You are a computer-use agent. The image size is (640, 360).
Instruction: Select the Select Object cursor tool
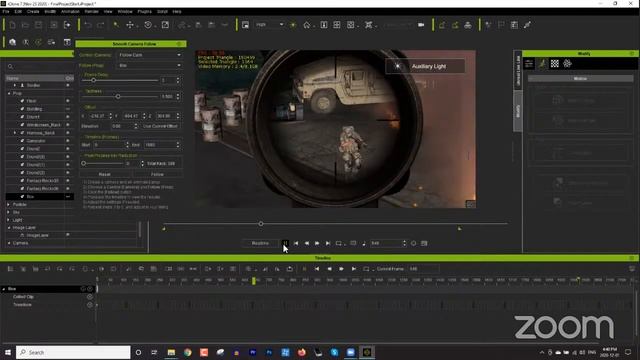(x=116, y=25)
